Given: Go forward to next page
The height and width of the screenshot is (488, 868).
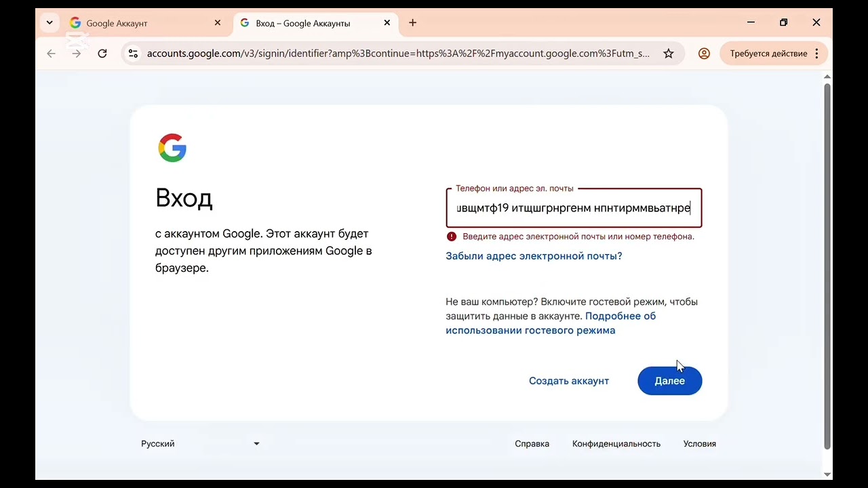Looking at the screenshot, I should click(77, 54).
